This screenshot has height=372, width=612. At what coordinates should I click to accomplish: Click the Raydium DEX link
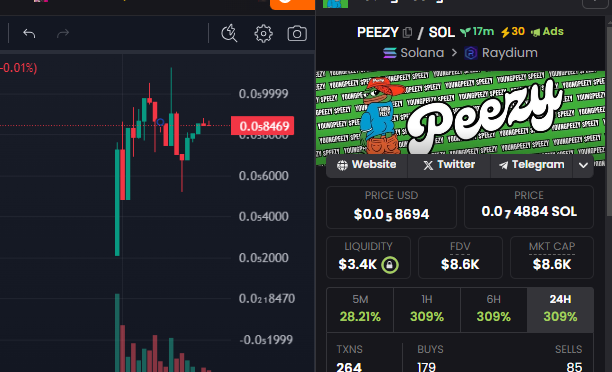pyautogui.click(x=501, y=53)
